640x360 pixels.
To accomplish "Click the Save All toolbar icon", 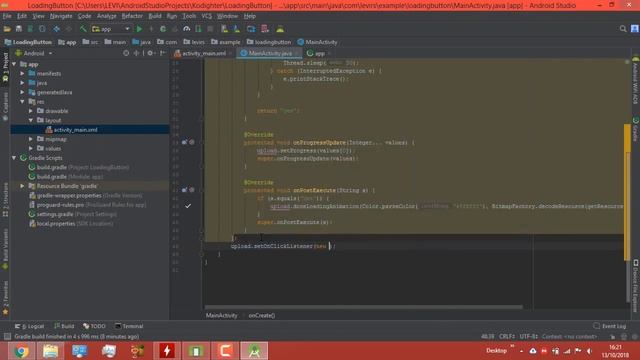I will tap(19, 29).
